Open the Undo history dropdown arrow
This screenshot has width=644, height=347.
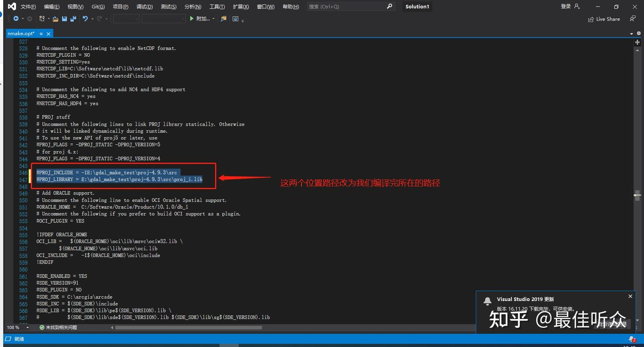[92, 18]
